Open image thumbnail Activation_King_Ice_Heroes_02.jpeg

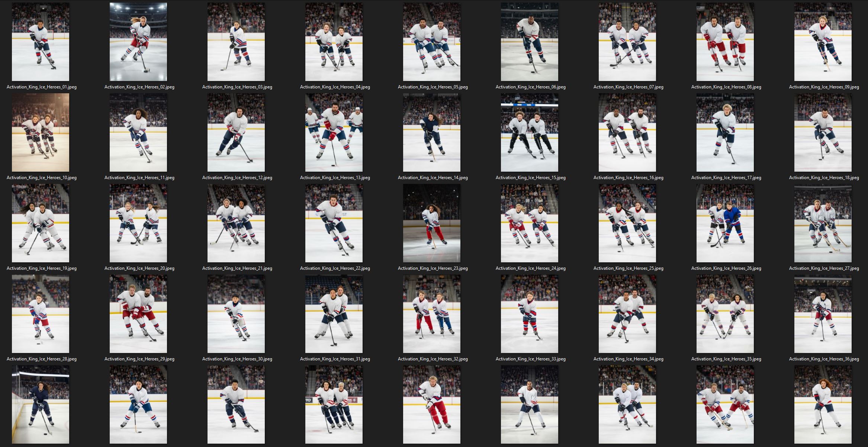[138, 42]
